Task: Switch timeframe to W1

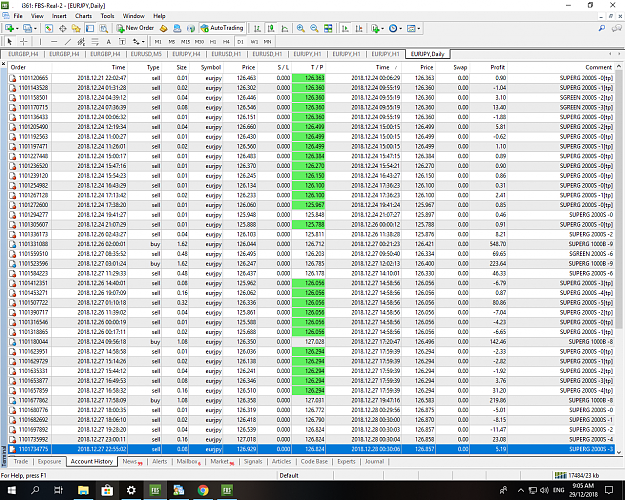Action: pyautogui.click(x=254, y=42)
